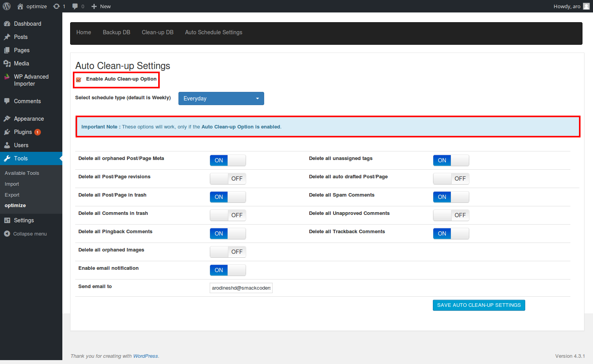Toggle Delete all Comments in trash switch
The image size is (593, 364).
(228, 215)
